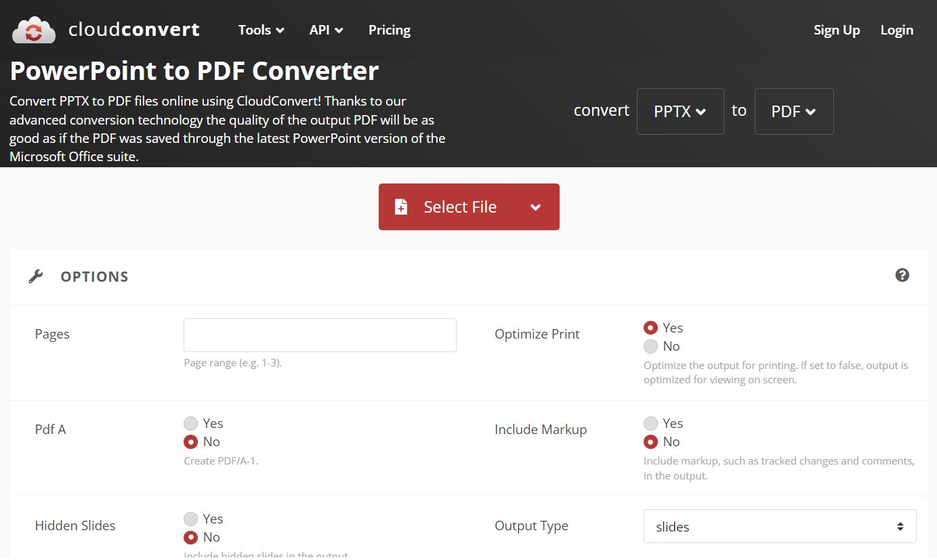The width and height of the screenshot is (937, 560).
Task: Click the Output Type label
Action: pos(531,525)
